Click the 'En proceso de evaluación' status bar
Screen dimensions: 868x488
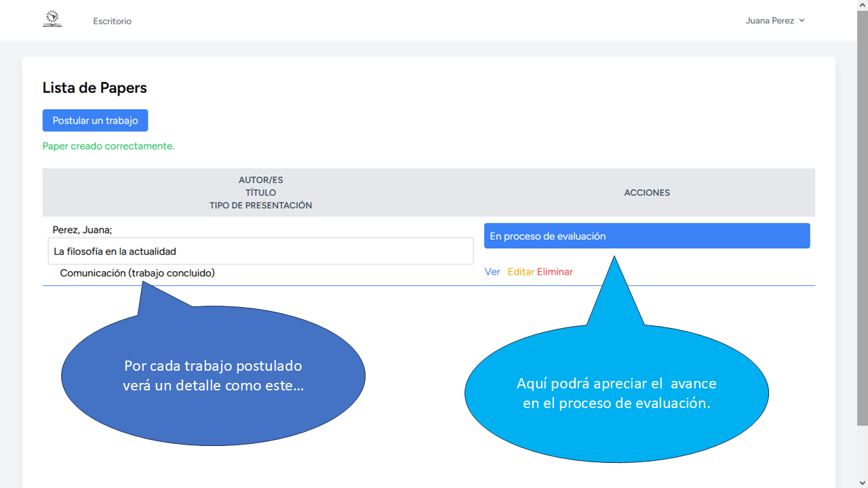(646, 236)
